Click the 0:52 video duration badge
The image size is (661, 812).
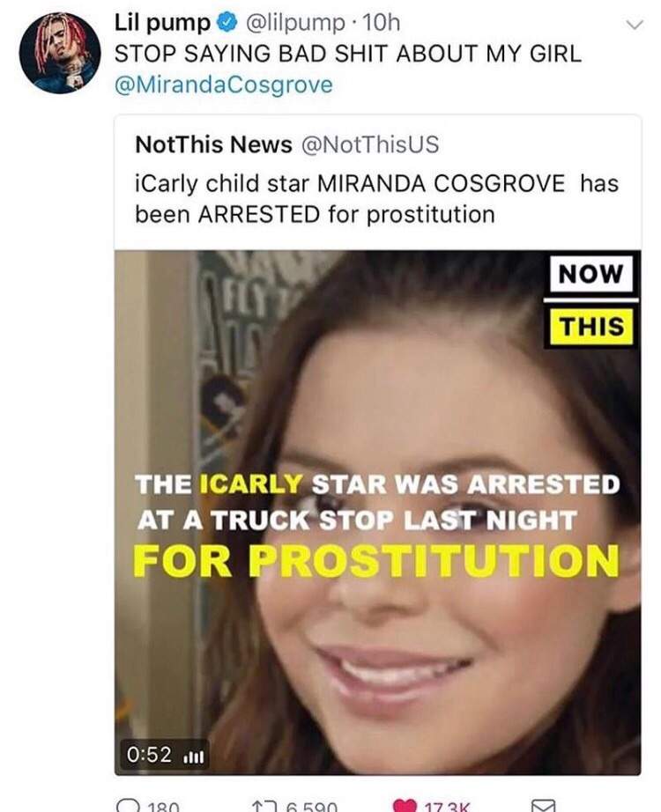pos(163,755)
